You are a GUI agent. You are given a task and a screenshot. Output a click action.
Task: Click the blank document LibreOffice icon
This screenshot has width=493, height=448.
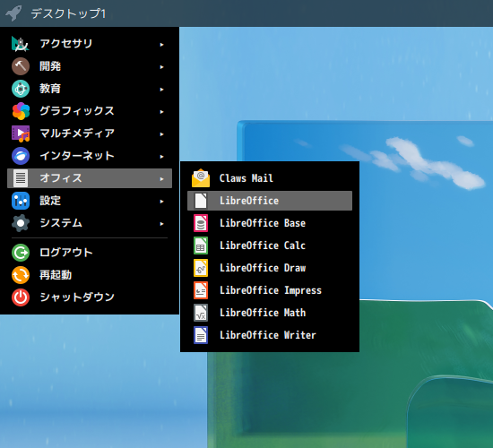click(x=201, y=201)
